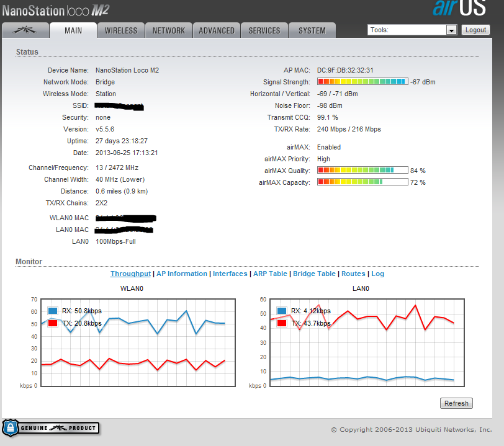This screenshot has width=504, height=446.
Task: Click the Channel Width value 40 MHz (Lower)
Action: (120, 179)
